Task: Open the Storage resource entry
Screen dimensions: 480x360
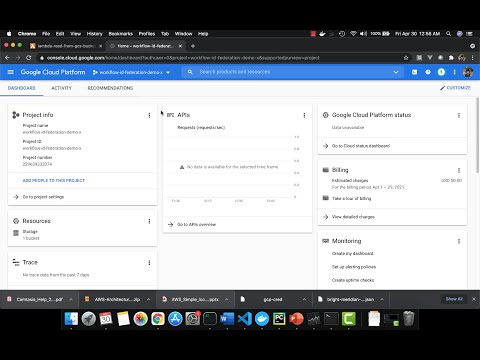Action: 30,235
